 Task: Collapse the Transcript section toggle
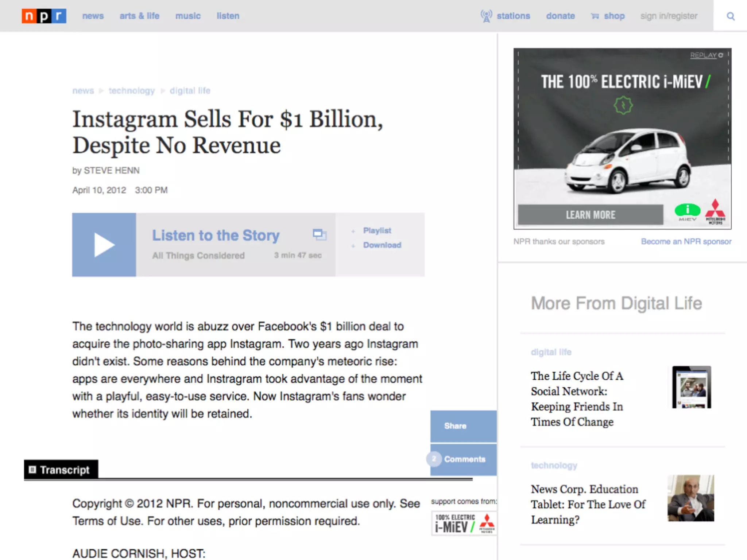tap(32, 470)
